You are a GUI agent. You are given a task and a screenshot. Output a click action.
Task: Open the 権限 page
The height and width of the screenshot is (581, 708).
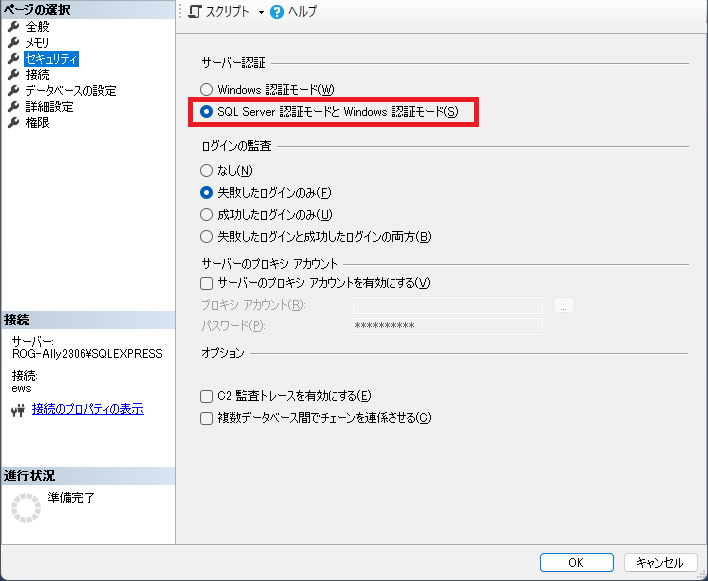pos(37,122)
